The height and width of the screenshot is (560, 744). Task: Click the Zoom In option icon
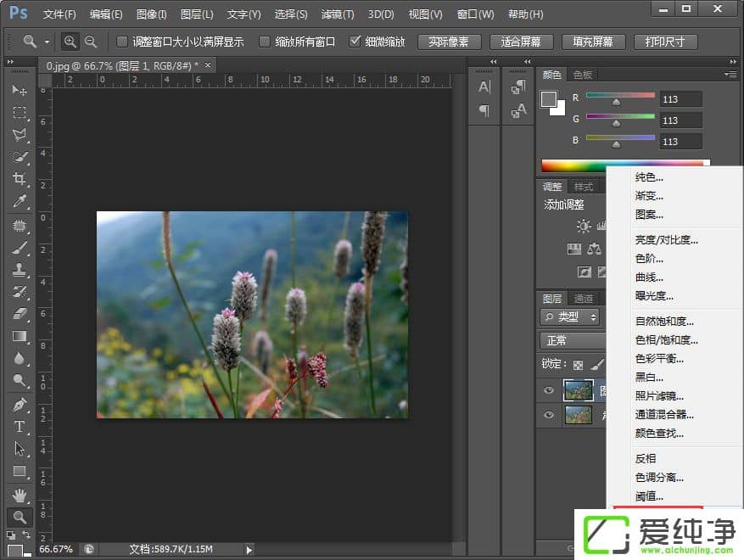[70, 42]
